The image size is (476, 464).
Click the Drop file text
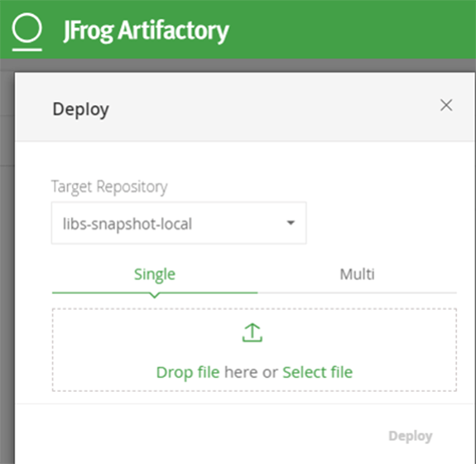188,372
